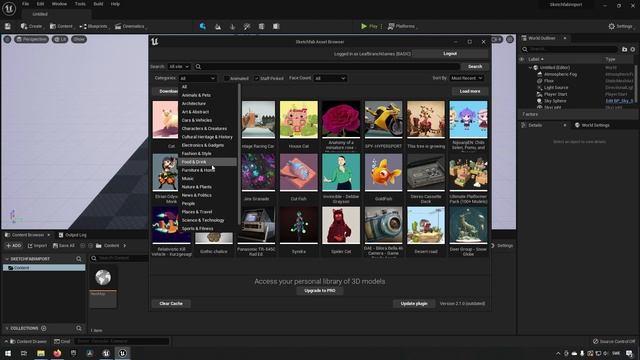The width and height of the screenshot is (640, 360).
Task: Open the Face Count dropdown
Action: pyautogui.click(x=330, y=78)
